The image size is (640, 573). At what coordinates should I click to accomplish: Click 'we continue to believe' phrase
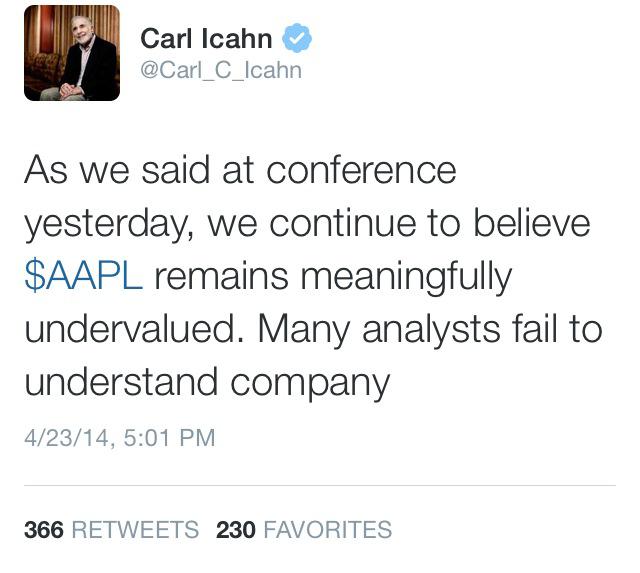point(399,224)
